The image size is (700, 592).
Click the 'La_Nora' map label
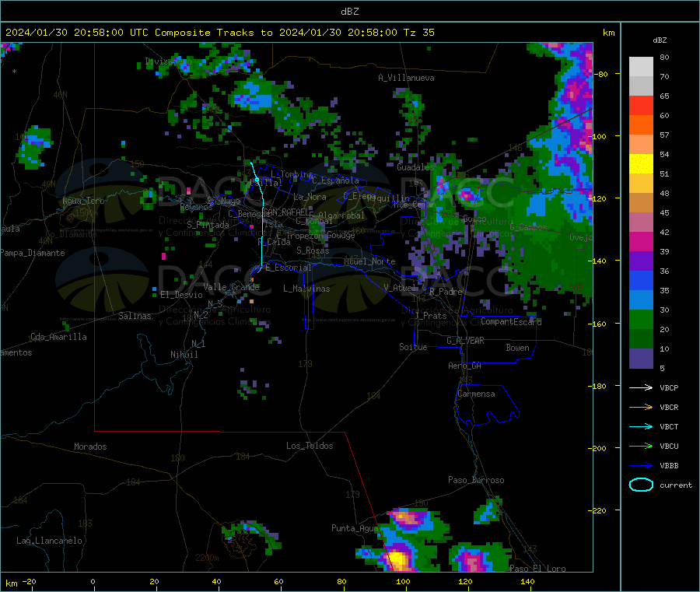[x=310, y=197]
